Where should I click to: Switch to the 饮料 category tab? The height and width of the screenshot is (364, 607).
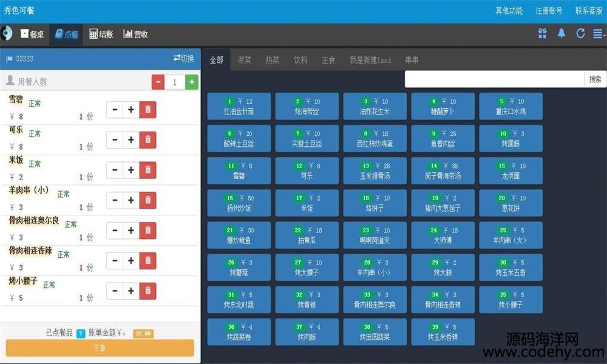(300, 60)
